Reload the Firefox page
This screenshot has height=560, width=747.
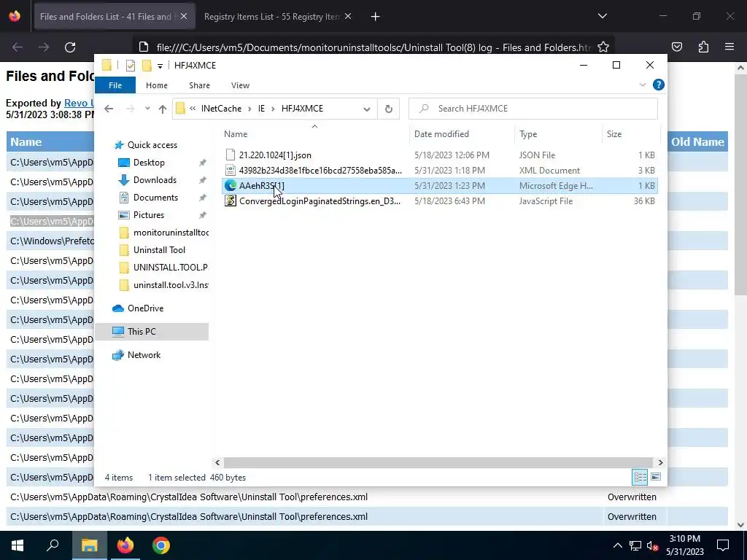pos(70,47)
